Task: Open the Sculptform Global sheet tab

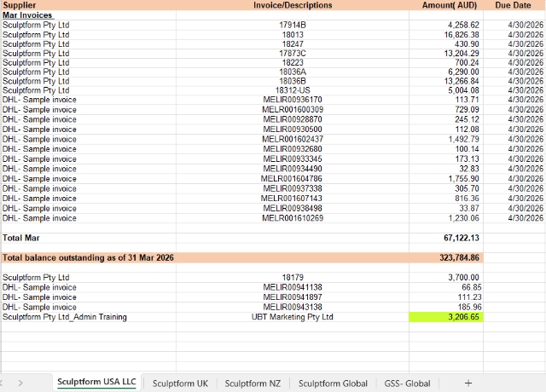Action: 333,383
